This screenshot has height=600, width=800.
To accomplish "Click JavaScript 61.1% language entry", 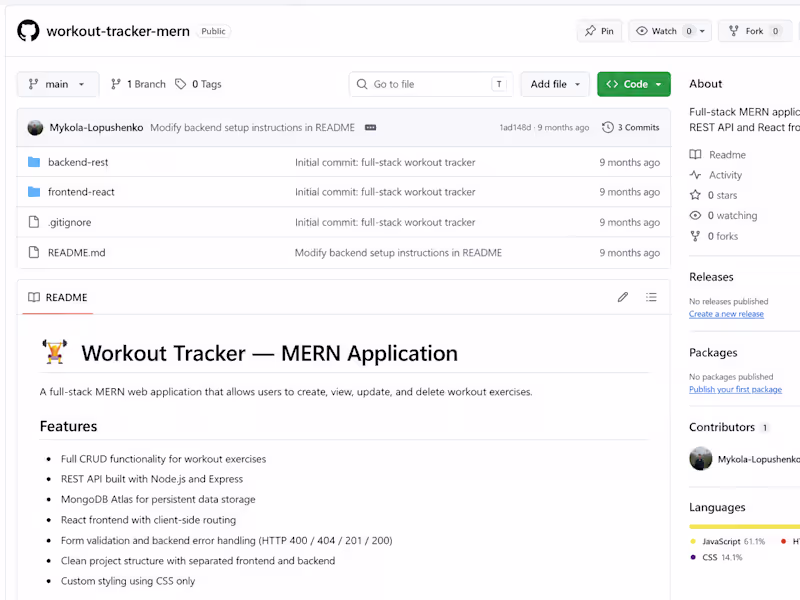I will (x=728, y=542).
